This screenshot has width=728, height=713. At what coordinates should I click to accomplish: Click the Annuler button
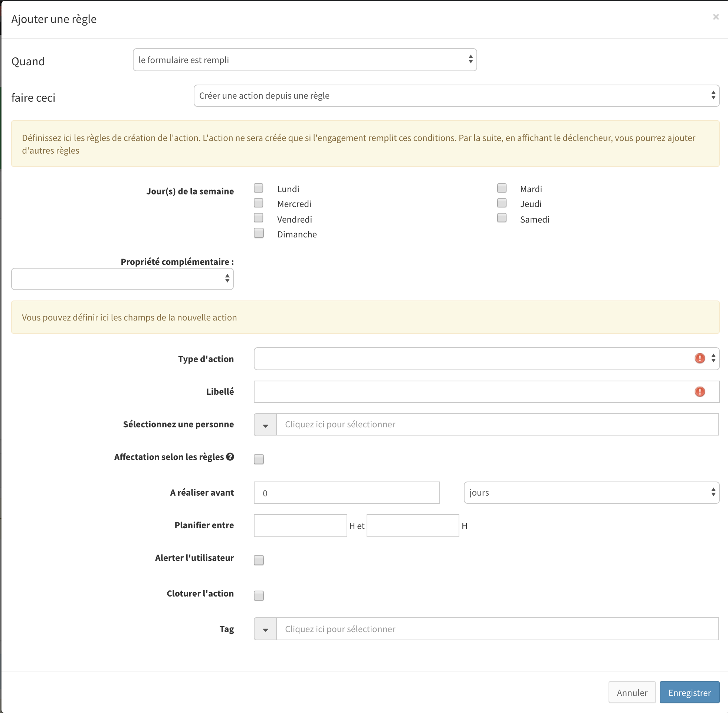click(x=632, y=692)
